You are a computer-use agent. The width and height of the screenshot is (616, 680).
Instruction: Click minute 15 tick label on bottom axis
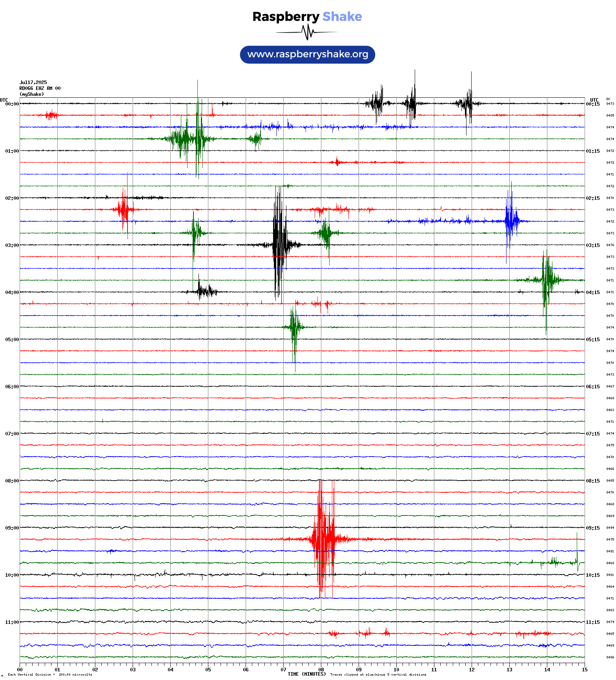coord(584,670)
